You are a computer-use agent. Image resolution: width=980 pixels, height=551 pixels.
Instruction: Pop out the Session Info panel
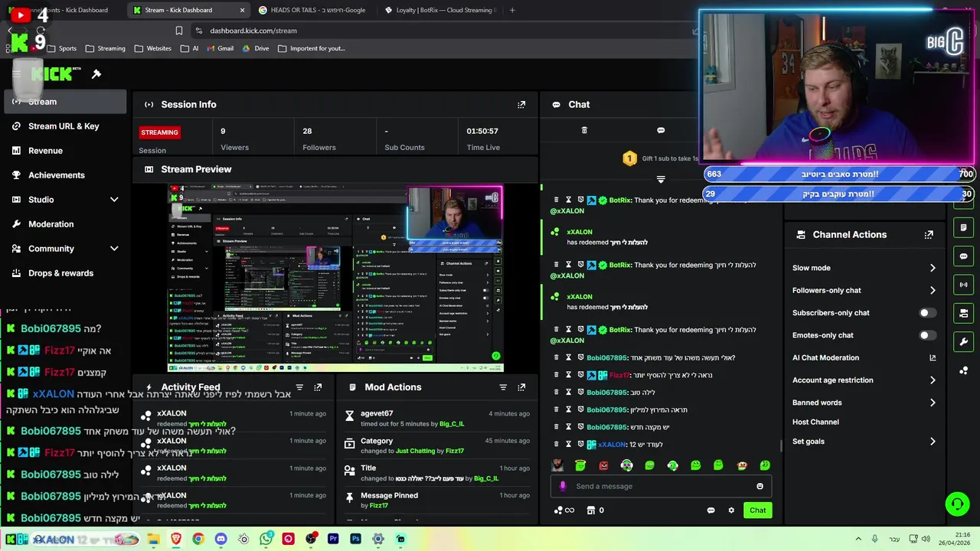pyautogui.click(x=521, y=105)
